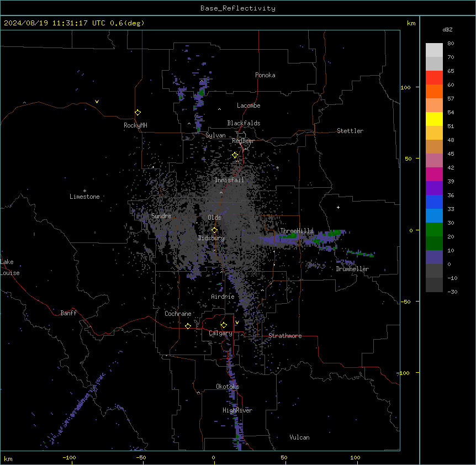Click the Cochrane label
This screenshot has height=465, width=476.
coord(178,314)
